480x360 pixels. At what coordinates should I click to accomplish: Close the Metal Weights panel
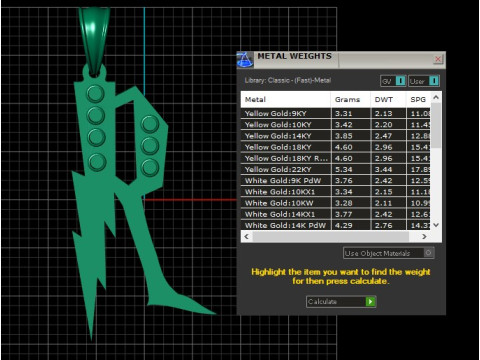438,59
